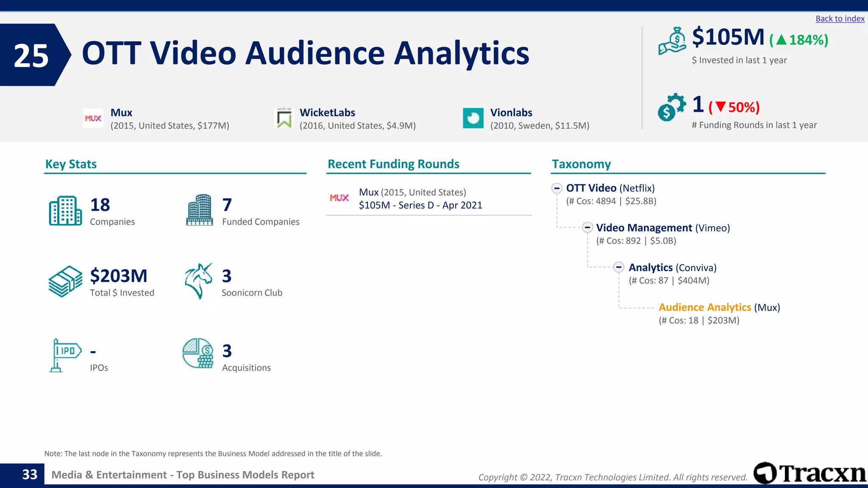The width and height of the screenshot is (868, 488).
Task: Collapse the OTT Video taxonomy node
Action: (557, 188)
